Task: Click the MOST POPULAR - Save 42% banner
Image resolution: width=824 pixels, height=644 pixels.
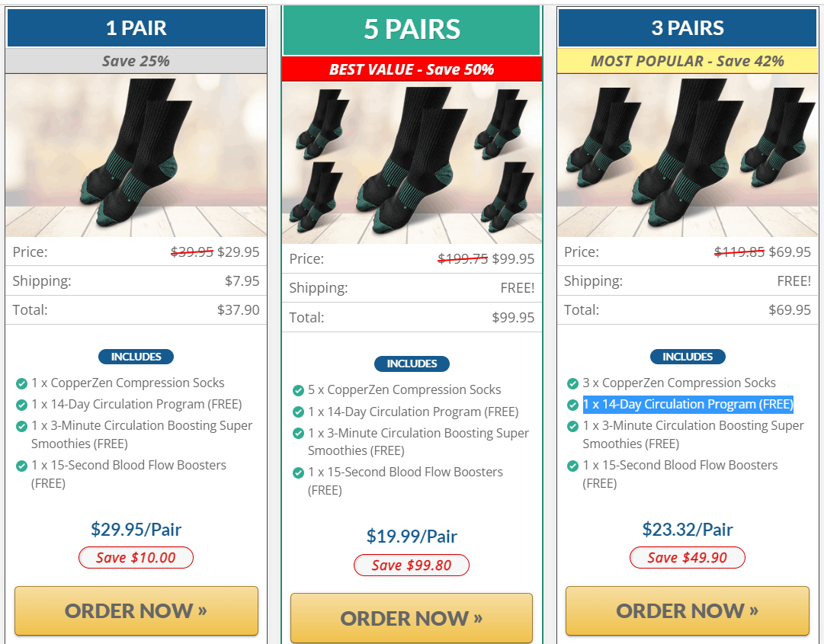Action: pyautogui.click(x=688, y=61)
